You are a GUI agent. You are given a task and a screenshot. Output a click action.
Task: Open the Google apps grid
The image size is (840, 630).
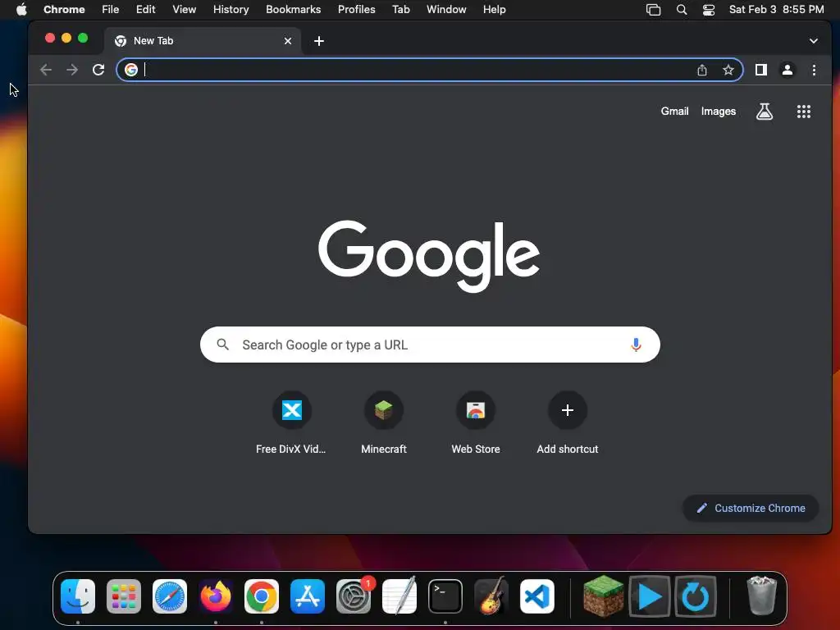[x=804, y=112]
